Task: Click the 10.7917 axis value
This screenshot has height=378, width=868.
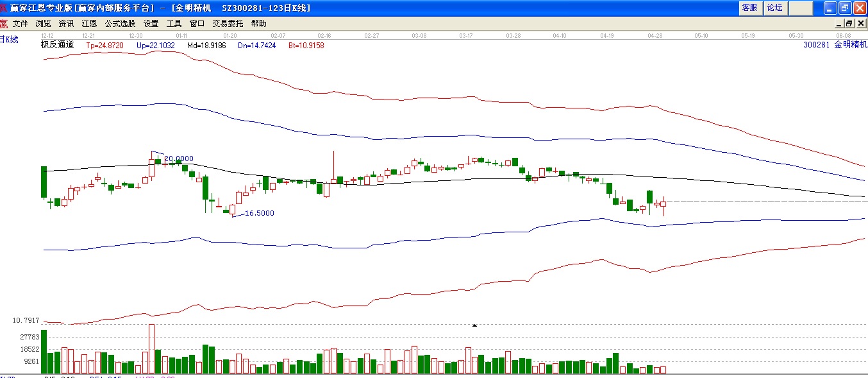Action: pyautogui.click(x=26, y=320)
